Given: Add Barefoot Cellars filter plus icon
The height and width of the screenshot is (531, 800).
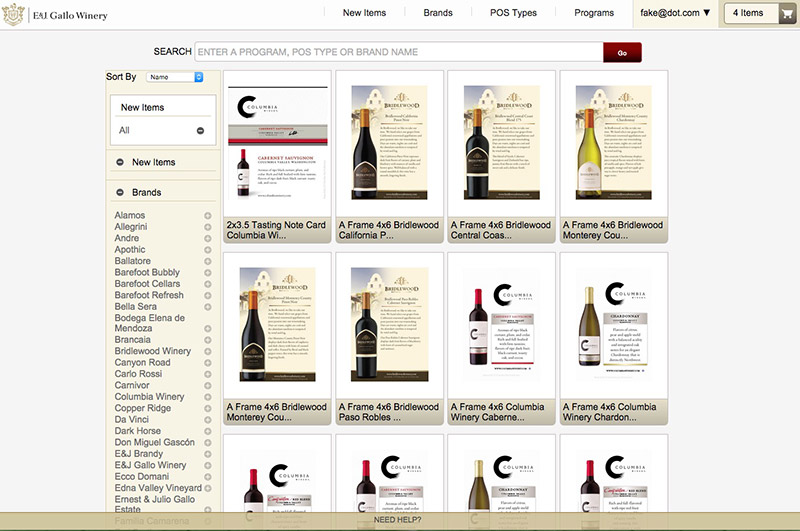Looking at the screenshot, I should (x=208, y=284).
